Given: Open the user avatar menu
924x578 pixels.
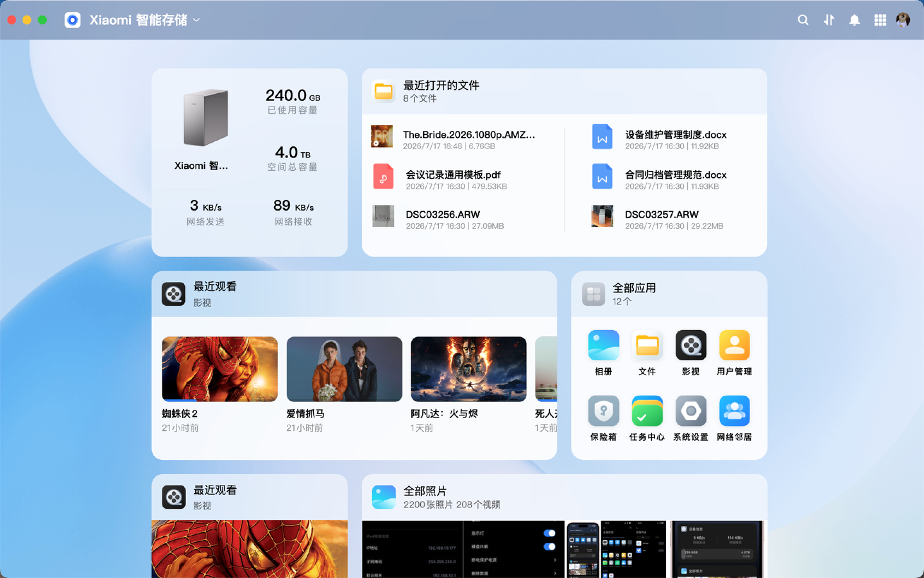Looking at the screenshot, I should 903,20.
